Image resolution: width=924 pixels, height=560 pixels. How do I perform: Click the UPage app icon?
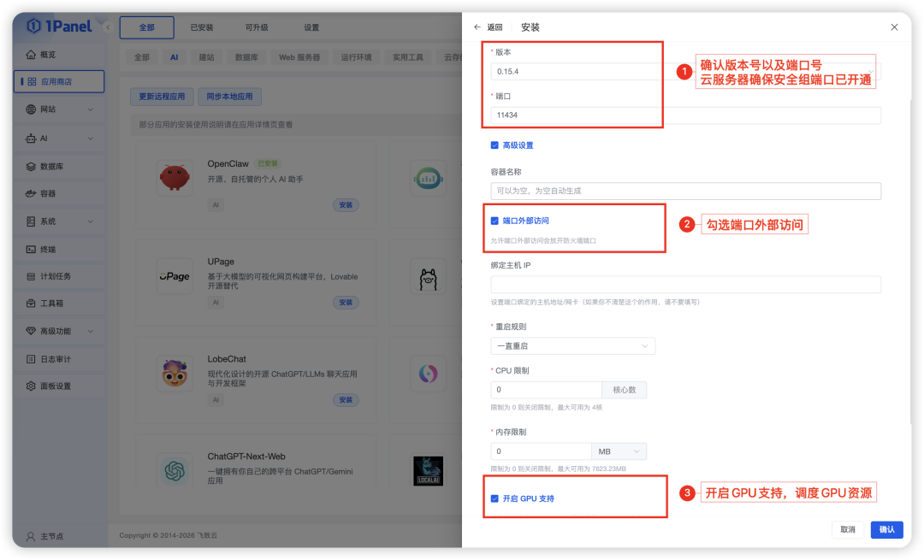point(175,275)
